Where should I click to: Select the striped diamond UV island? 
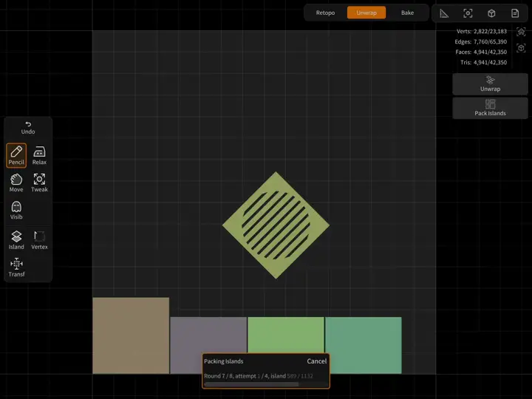pos(276,225)
